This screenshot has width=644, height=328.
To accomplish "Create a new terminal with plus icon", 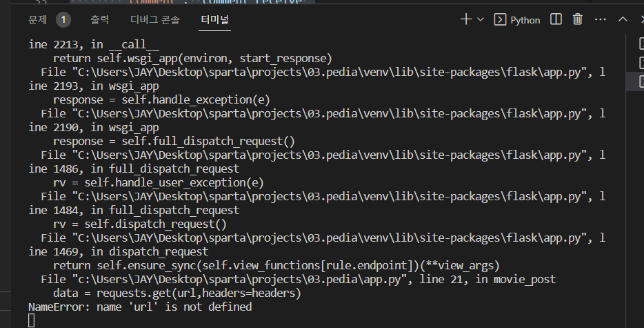I will coord(466,19).
